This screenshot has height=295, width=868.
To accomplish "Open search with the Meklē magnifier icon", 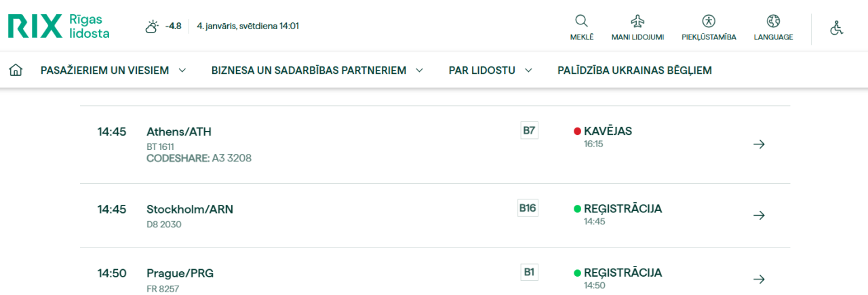I will [581, 21].
